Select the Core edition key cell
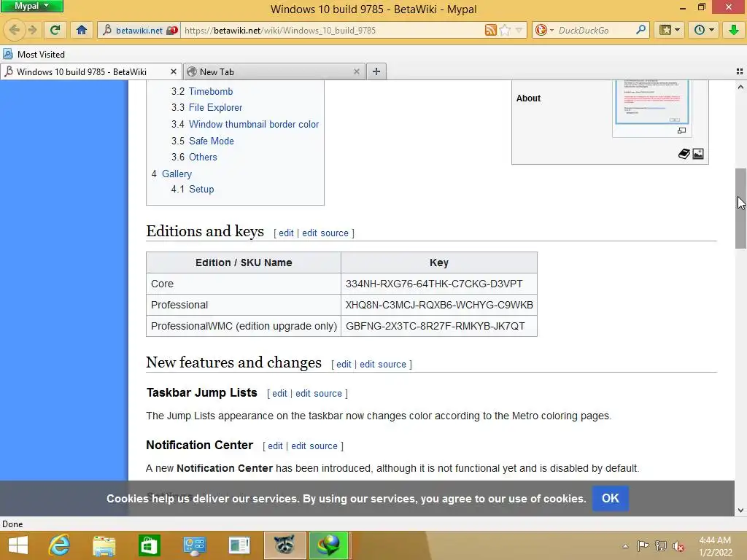Viewport: 747px width, 560px height. pos(438,284)
